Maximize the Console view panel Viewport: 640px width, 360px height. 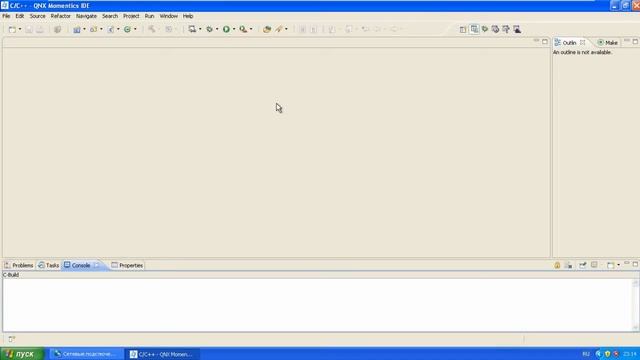(x=635, y=264)
